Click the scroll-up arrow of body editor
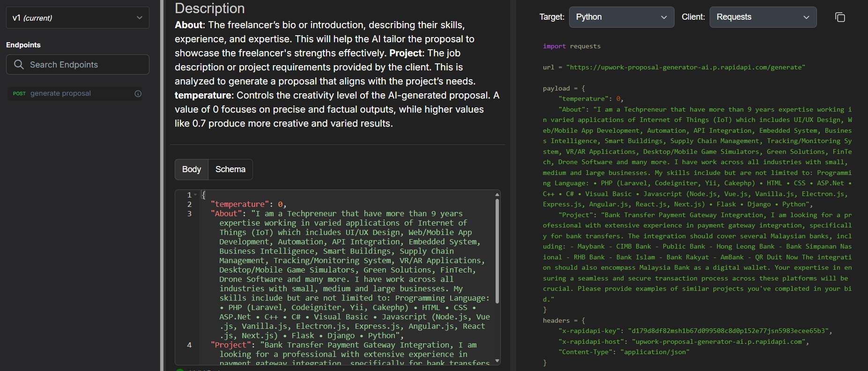 497,194
